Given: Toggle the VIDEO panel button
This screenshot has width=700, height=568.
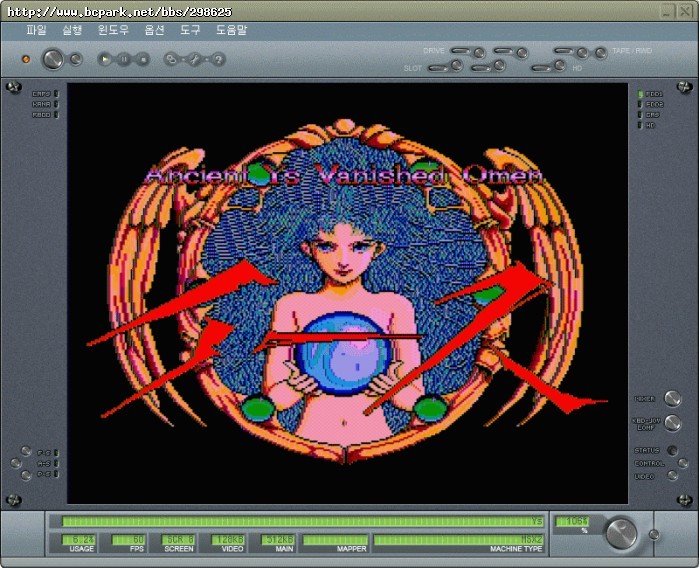Looking at the screenshot, I should coord(672,476).
